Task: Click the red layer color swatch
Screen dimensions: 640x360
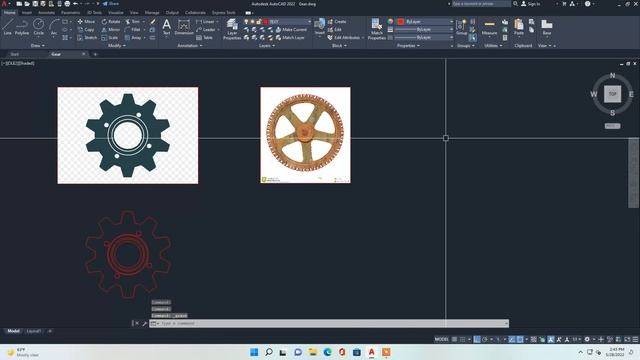Action: pyautogui.click(x=266, y=22)
